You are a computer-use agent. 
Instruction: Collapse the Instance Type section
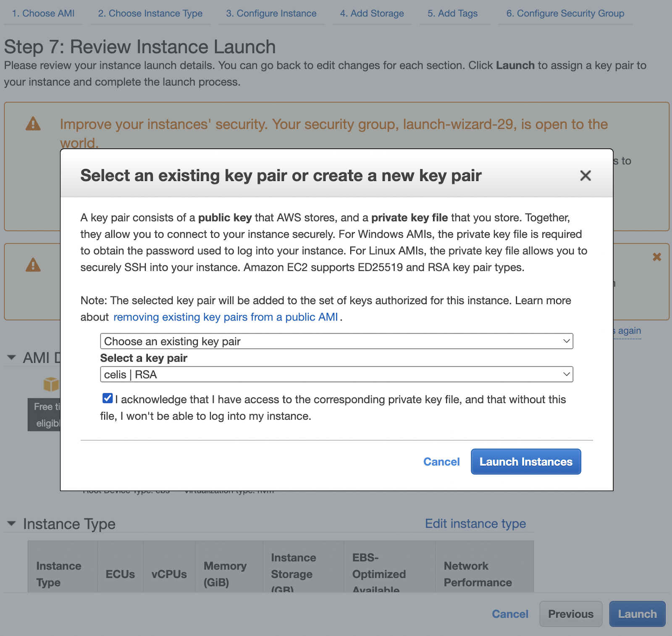pos(11,524)
